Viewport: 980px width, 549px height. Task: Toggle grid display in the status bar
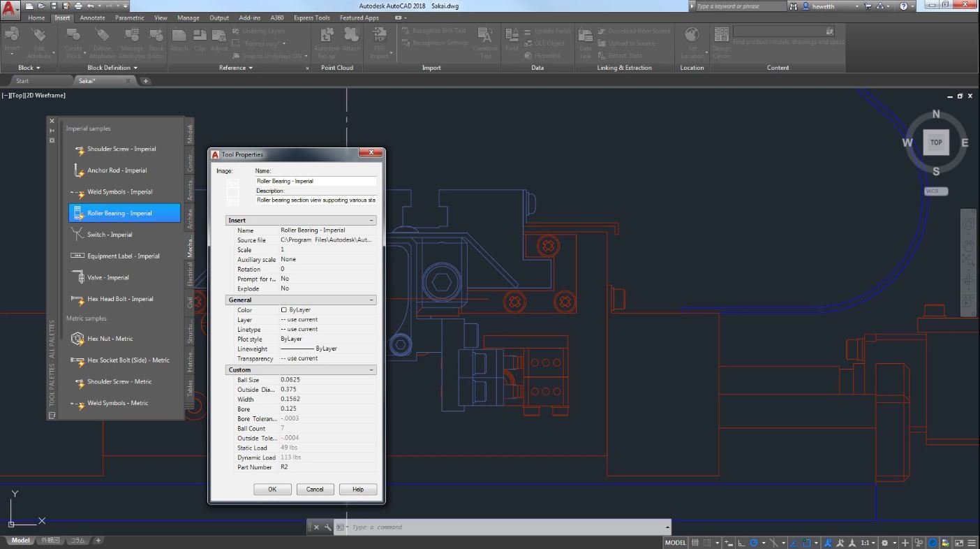pos(696,541)
